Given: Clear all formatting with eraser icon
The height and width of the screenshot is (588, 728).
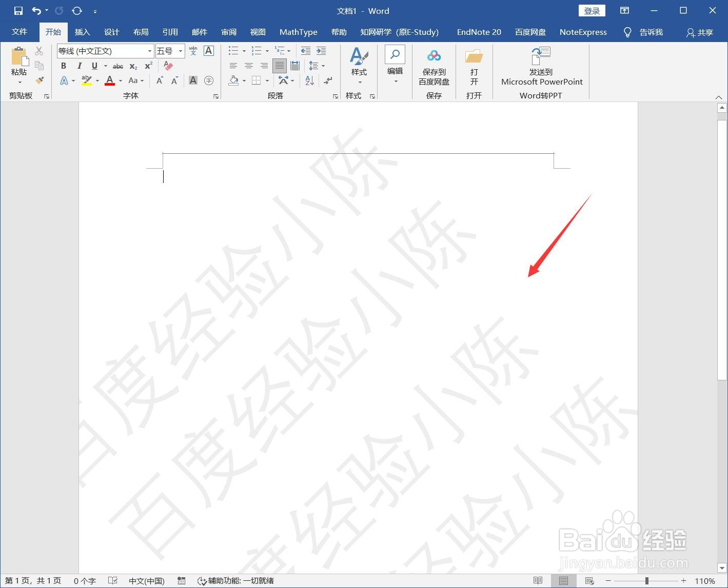Looking at the screenshot, I should tap(168, 66).
